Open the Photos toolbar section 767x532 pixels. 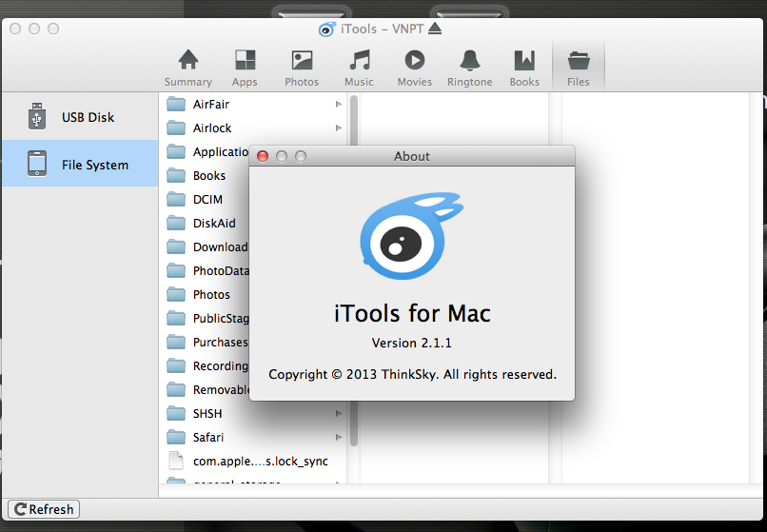[x=302, y=68]
